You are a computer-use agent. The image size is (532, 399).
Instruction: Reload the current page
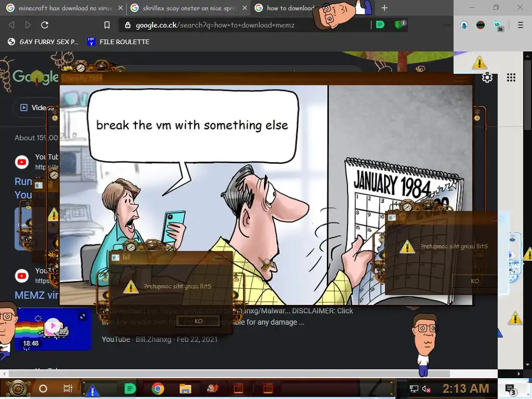coord(45,25)
